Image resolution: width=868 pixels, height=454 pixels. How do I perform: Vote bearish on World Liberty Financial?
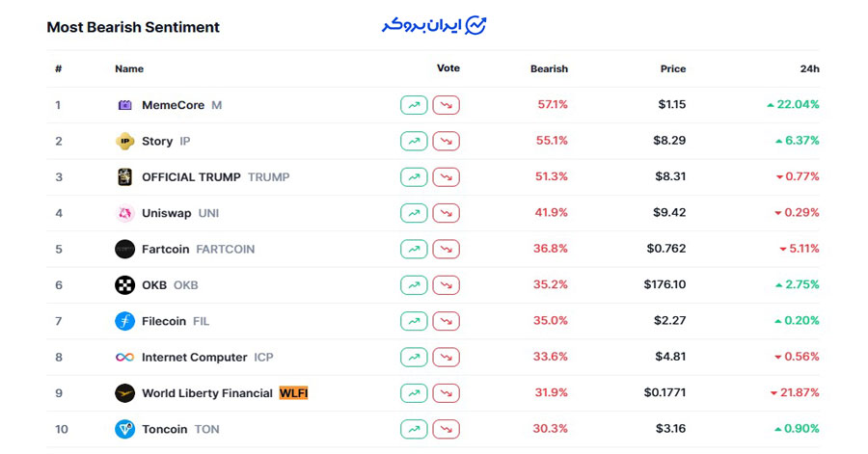[446, 393]
